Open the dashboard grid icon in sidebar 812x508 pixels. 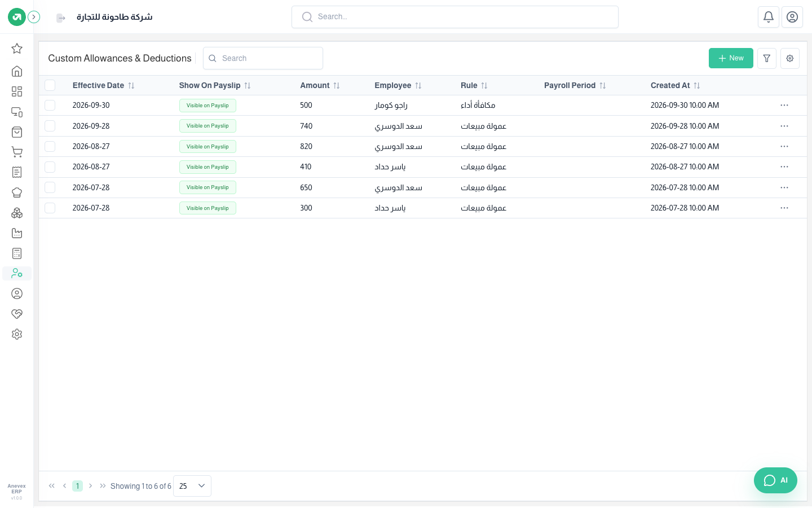pyautogui.click(x=17, y=91)
